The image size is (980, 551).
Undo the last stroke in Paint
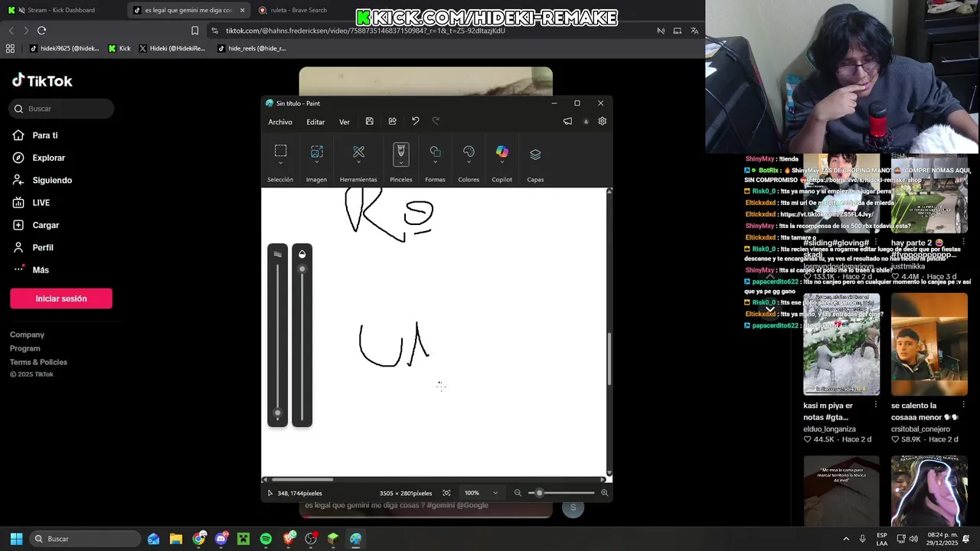point(415,121)
